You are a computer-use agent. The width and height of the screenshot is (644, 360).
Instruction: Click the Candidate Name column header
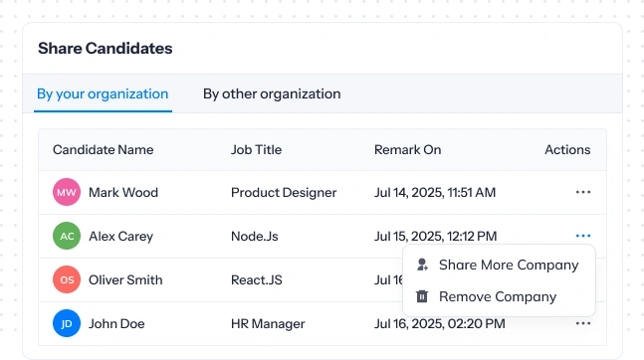click(104, 150)
